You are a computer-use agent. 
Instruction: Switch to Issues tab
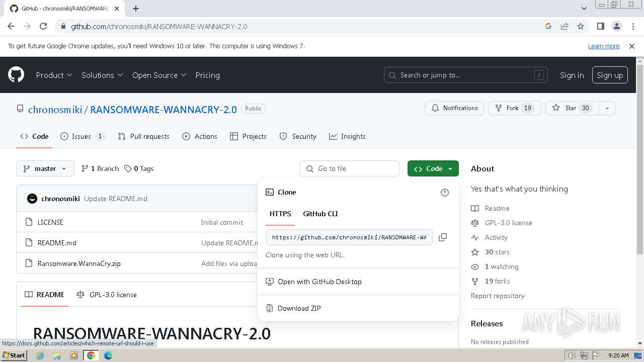click(x=83, y=136)
